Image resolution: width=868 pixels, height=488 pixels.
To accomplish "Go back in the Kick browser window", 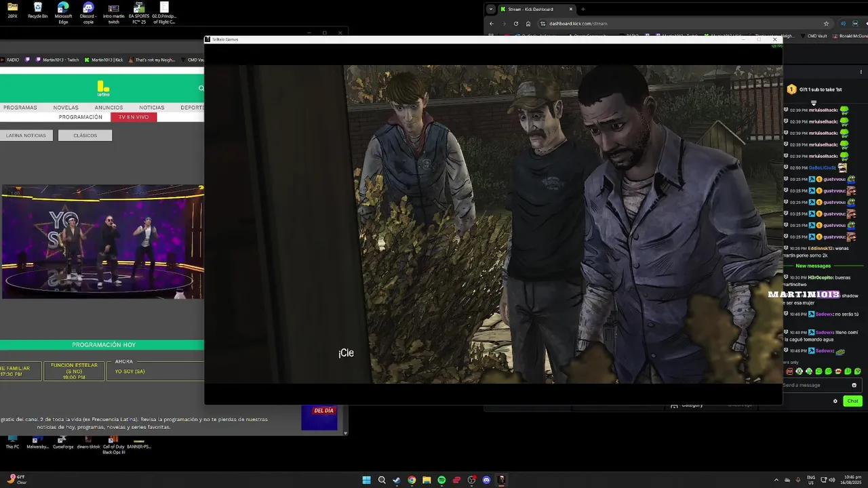I will tap(492, 24).
